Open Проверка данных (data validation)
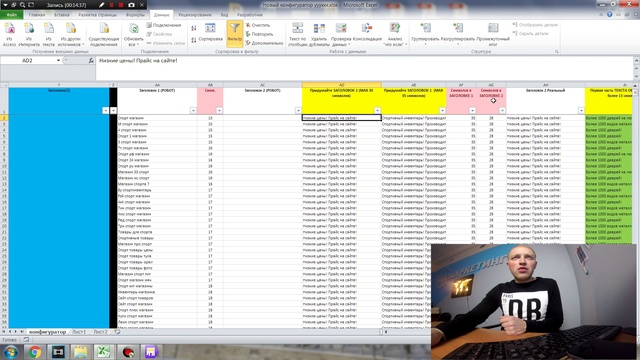This screenshot has height=360, width=640. point(341,34)
